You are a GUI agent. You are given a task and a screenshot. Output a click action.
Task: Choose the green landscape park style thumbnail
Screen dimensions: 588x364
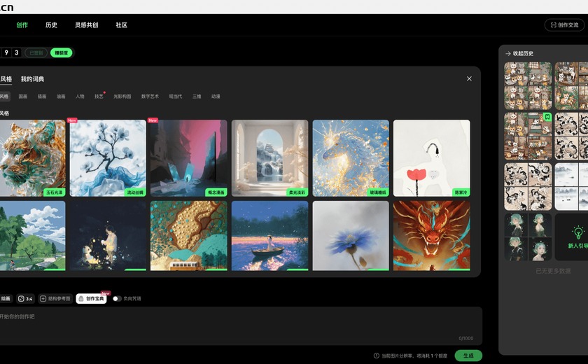pyautogui.click(x=32, y=236)
